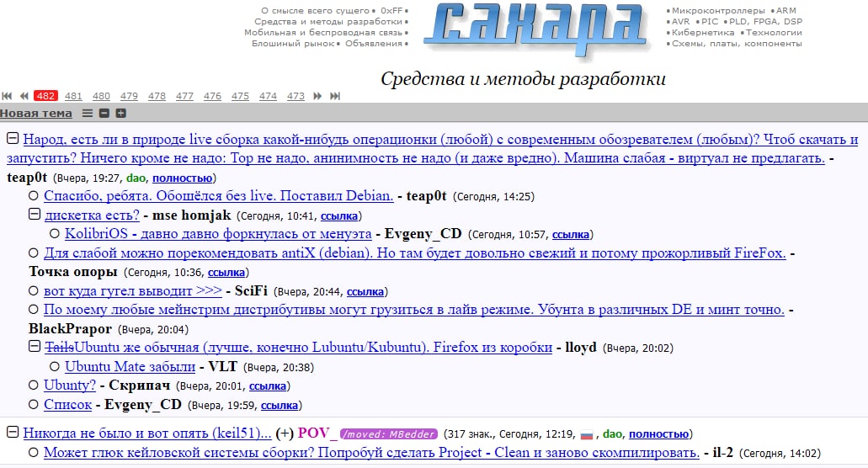Open 'Блошиный рынок' section
The image size is (868, 468).
pos(293,43)
